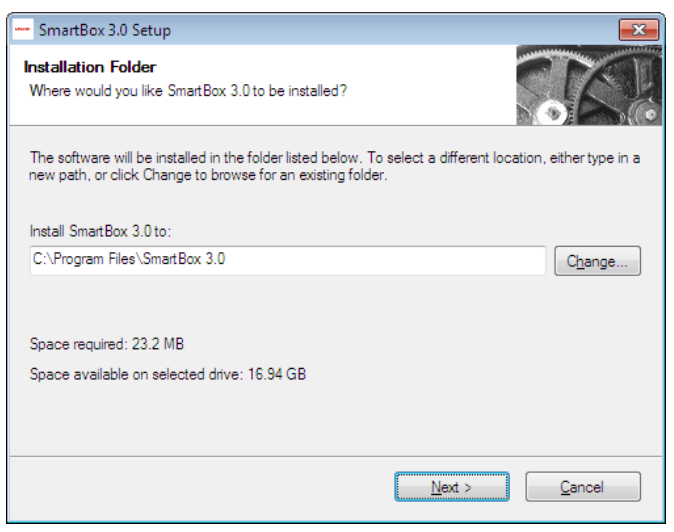Click the Change... button to browse folders
Viewport: 674px width, 532px height.
tap(597, 261)
